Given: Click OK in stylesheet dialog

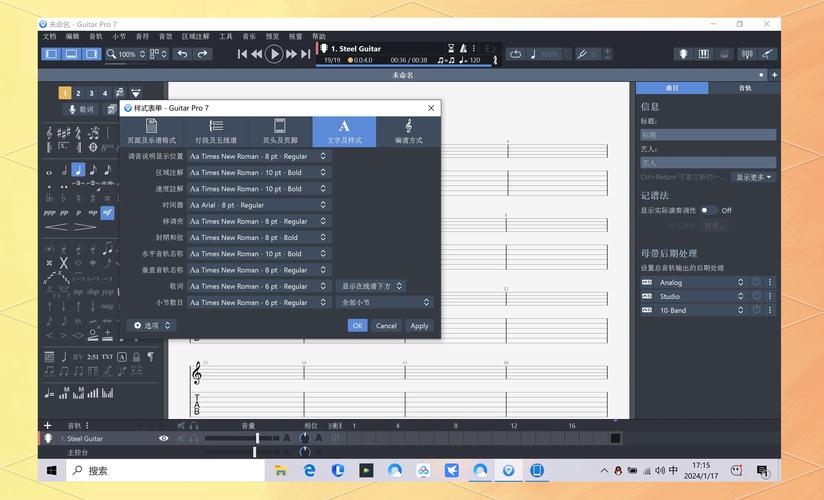Looking at the screenshot, I should (357, 325).
